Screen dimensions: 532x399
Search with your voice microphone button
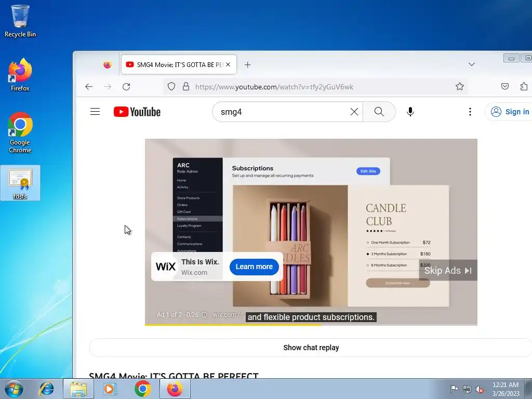click(x=410, y=112)
